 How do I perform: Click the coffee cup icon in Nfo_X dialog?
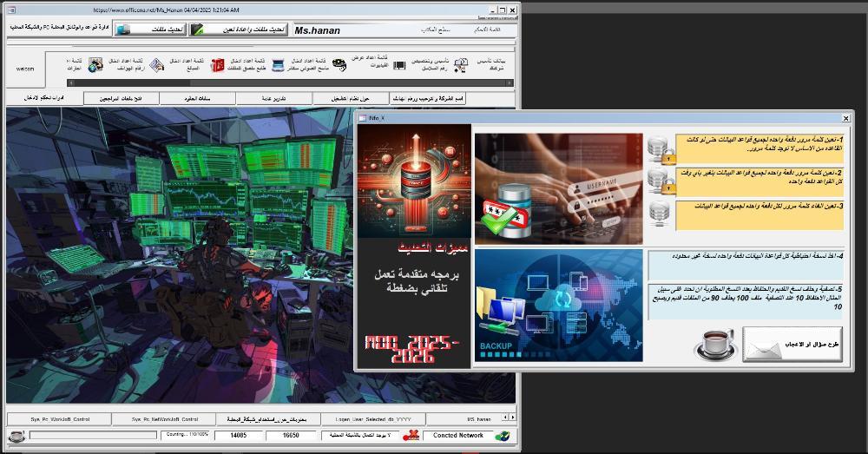[715, 344]
